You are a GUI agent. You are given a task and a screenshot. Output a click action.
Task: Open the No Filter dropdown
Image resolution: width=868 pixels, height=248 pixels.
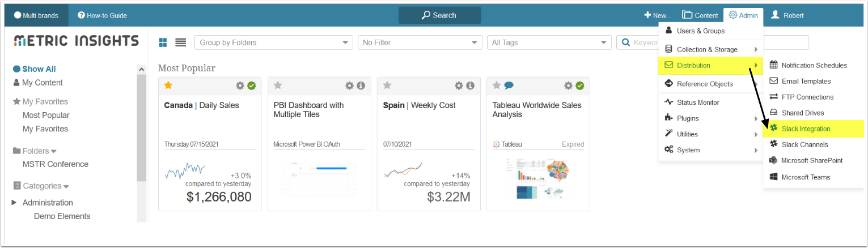point(420,42)
